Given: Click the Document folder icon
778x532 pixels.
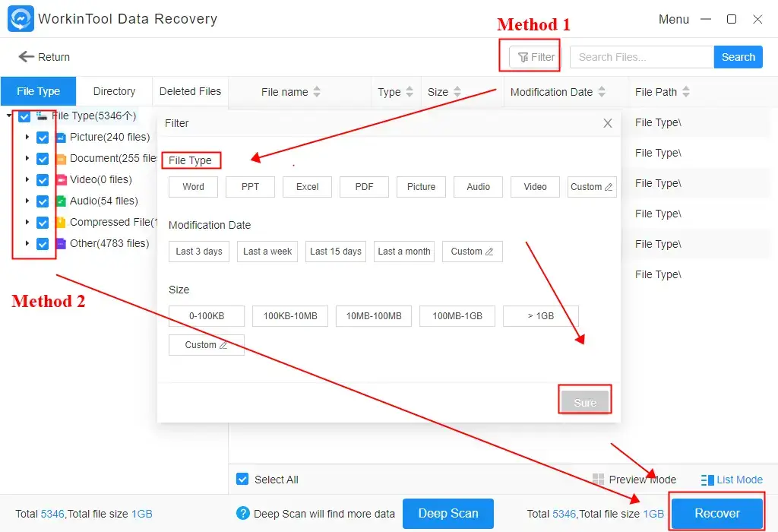Looking at the screenshot, I should [x=61, y=159].
